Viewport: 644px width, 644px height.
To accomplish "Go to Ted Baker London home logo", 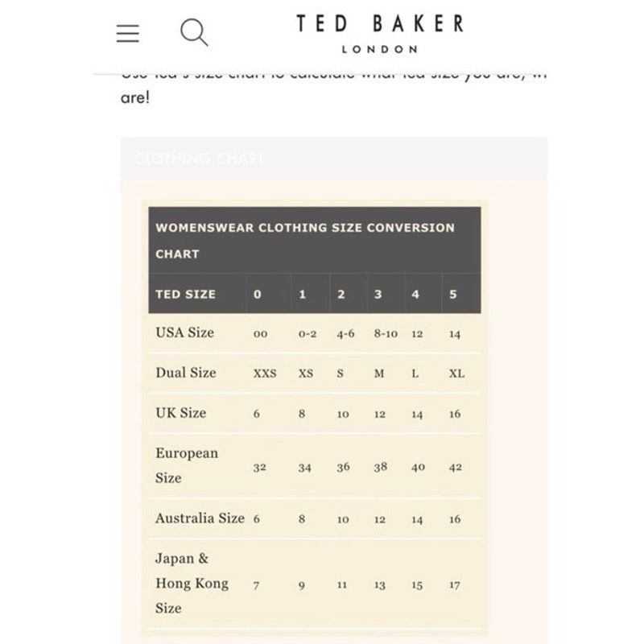I will click(x=380, y=34).
